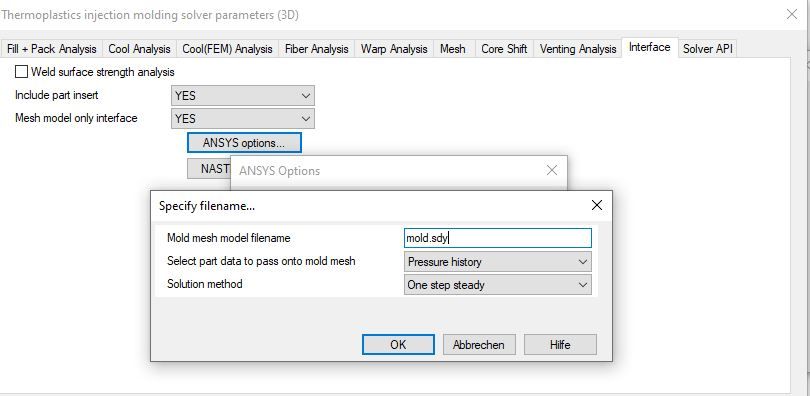
Task: Confirm with the OK button
Action: pos(398,344)
